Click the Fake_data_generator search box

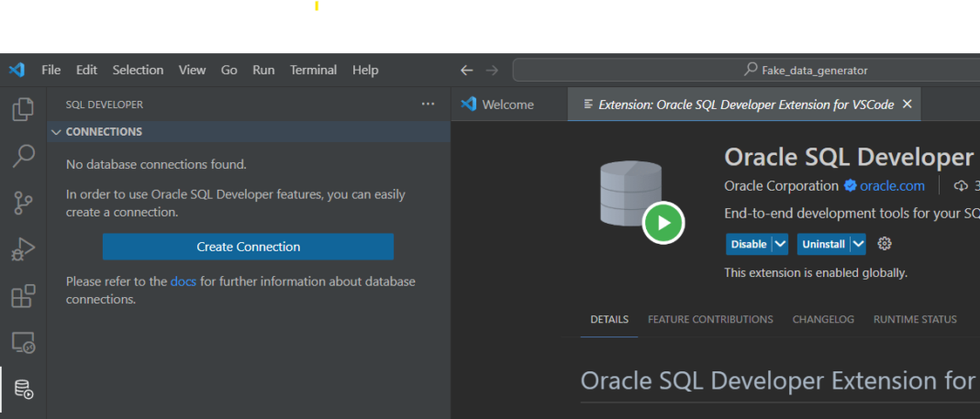pos(746,71)
